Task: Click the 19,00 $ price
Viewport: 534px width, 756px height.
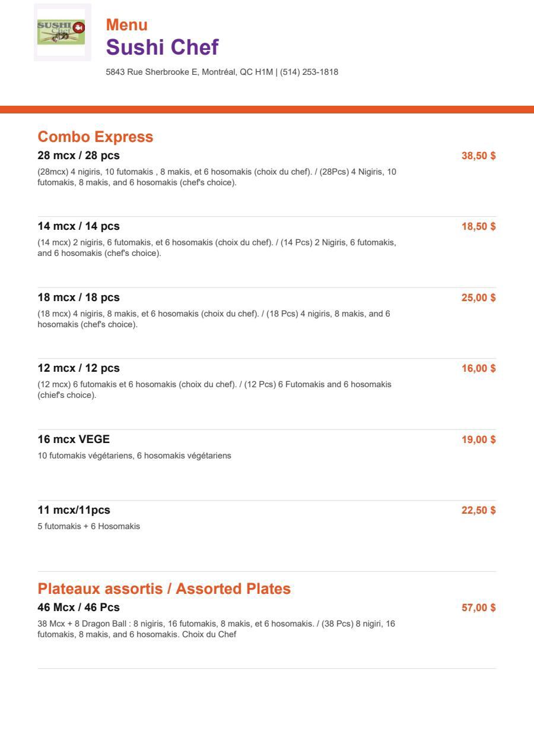Action: pyautogui.click(x=478, y=439)
